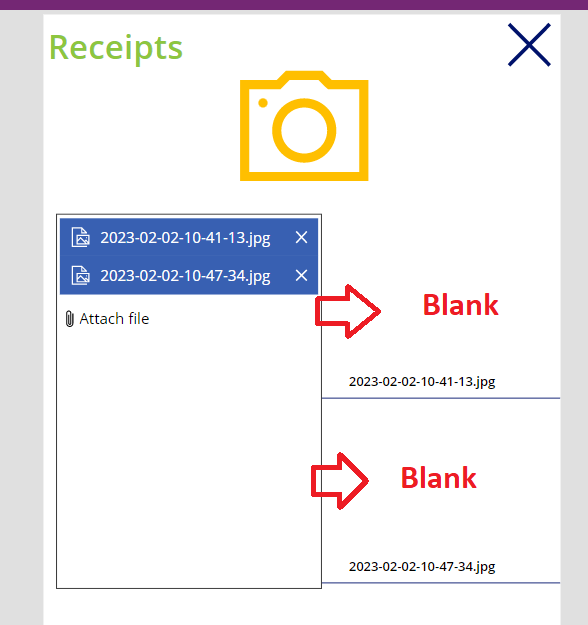Click the paperclip icon
The image size is (588, 625).
click(x=69, y=319)
